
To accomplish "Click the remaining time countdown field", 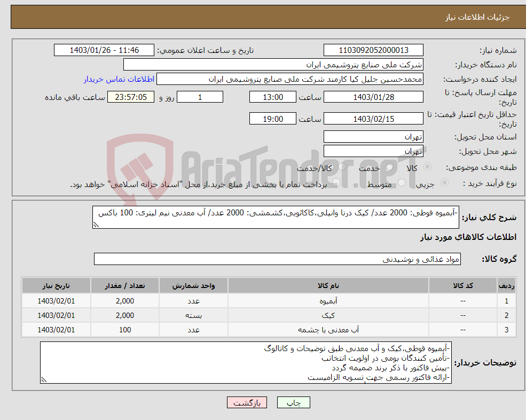I will pyautogui.click(x=131, y=97).
